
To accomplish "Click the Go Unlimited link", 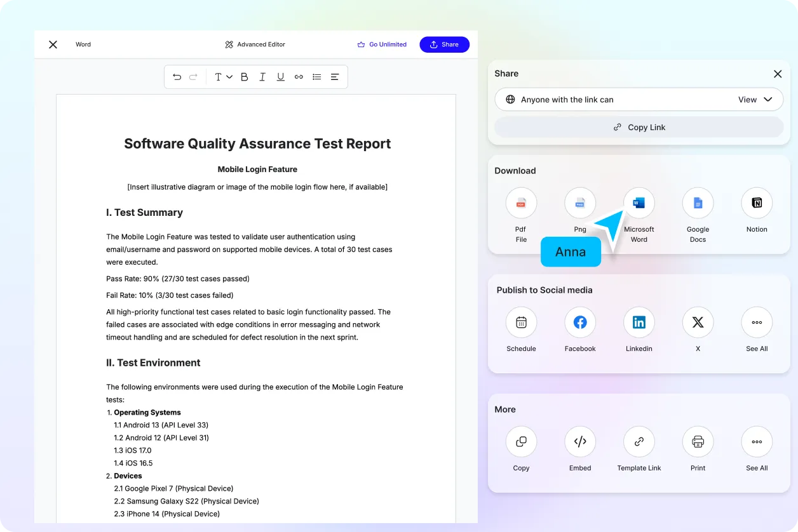I will (382, 44).
